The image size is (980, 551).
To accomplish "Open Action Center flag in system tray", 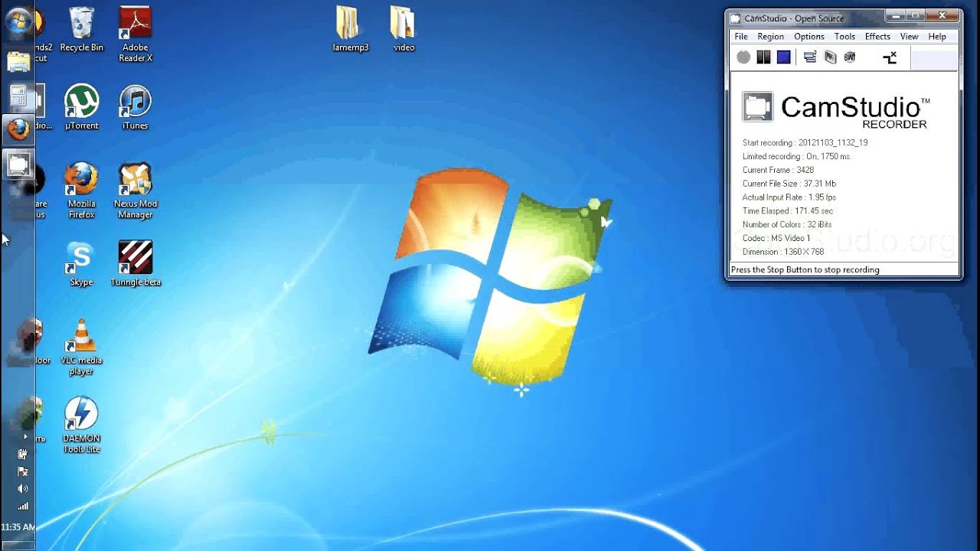I will (23, 471).
